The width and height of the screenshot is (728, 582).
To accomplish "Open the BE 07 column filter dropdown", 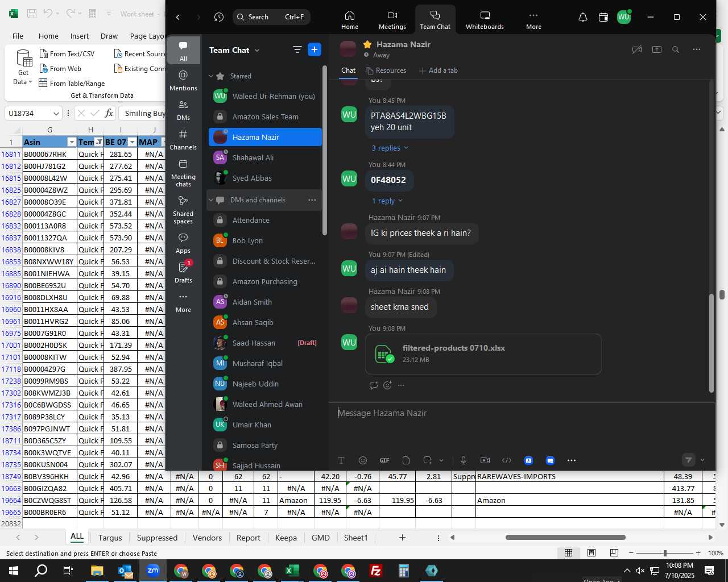I will pyautogui.click(x=133, y=142).
